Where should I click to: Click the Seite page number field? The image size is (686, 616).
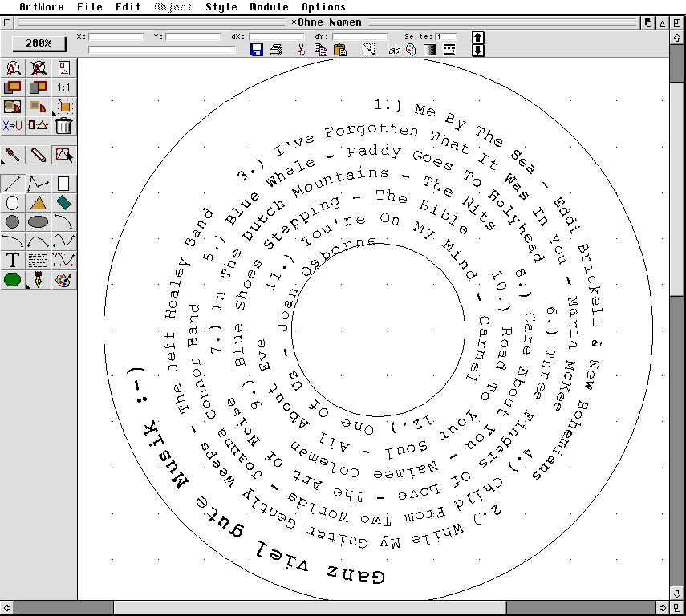point(446,37)
